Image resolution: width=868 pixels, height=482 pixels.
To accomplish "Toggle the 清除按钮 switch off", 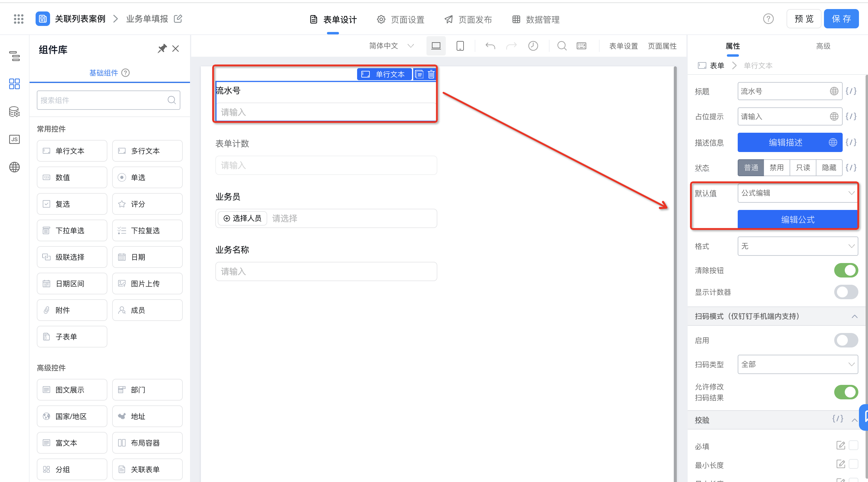I will click(846, 270).
